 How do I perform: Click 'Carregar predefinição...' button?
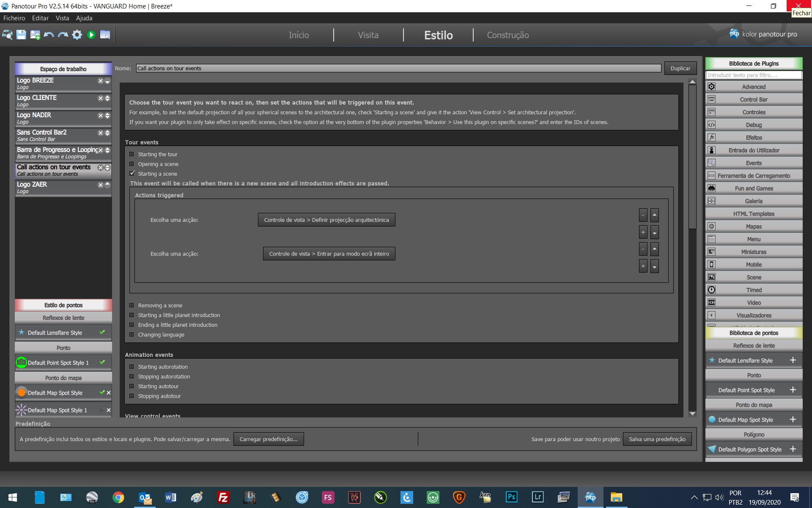[269, 439]
